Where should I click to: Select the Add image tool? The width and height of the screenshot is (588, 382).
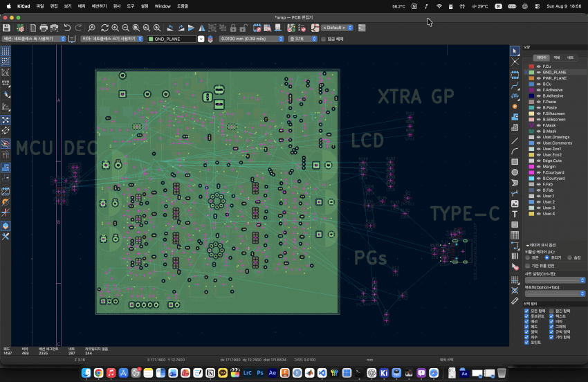click(x=515, y=203)
